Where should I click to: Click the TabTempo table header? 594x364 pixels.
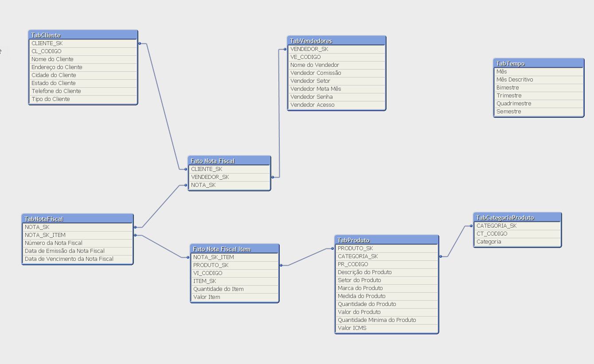coord(539,63)
